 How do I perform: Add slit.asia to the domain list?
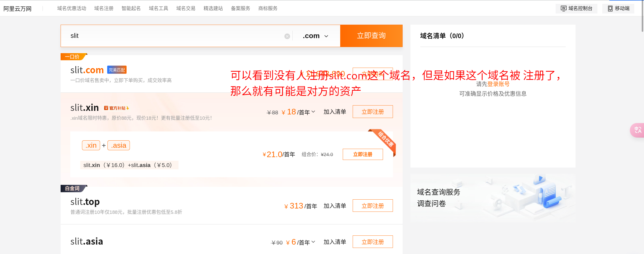[335, 242]
